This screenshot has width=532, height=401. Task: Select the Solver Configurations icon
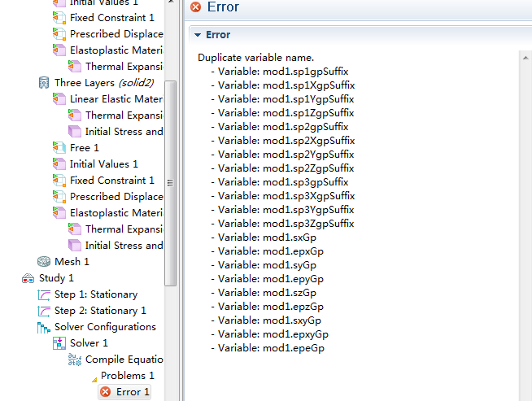pyautogui.click(x=44, y=327)
